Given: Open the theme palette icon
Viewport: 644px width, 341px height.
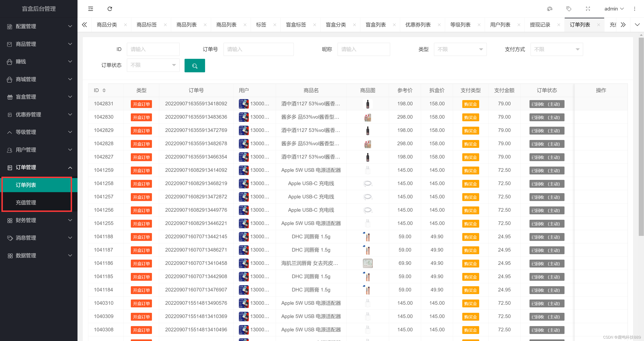Looking at the screenshot, I should (549, 9).
